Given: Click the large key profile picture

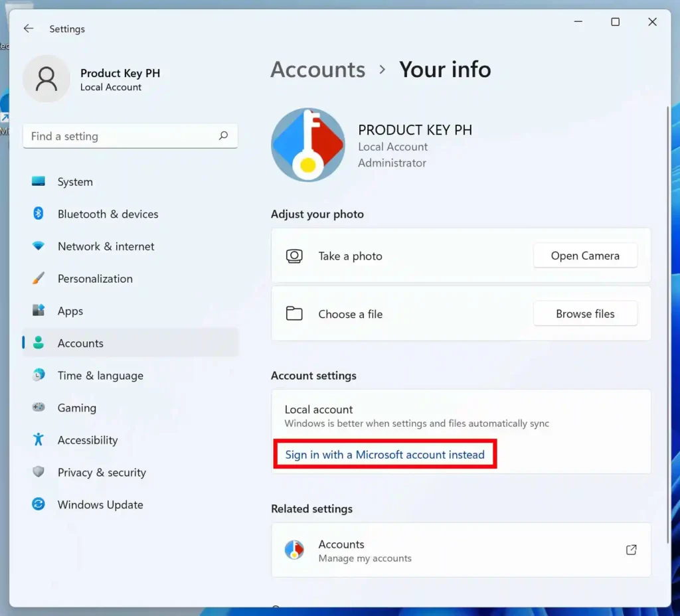Looking at the screenshot, I should click(x=308, y=145).
